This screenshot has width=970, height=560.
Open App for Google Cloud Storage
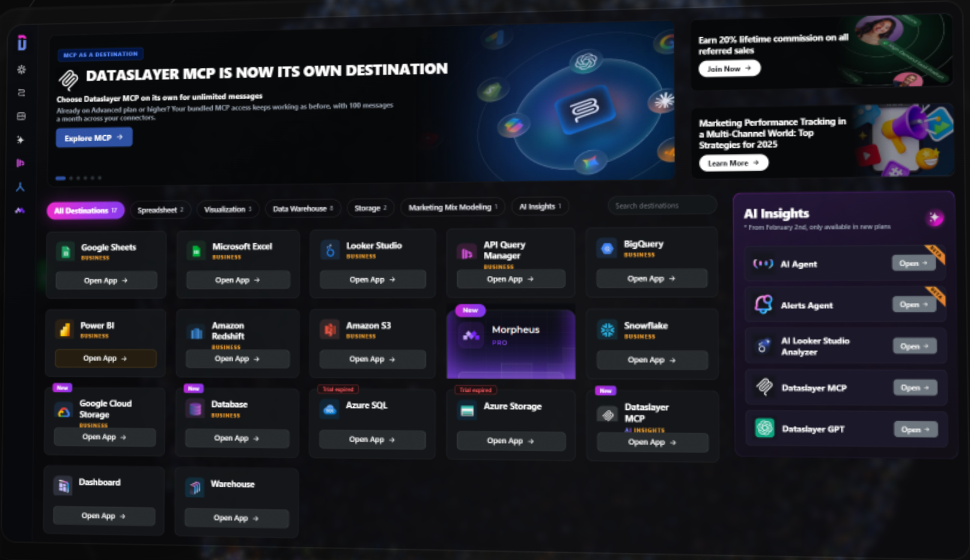[105, 437]
